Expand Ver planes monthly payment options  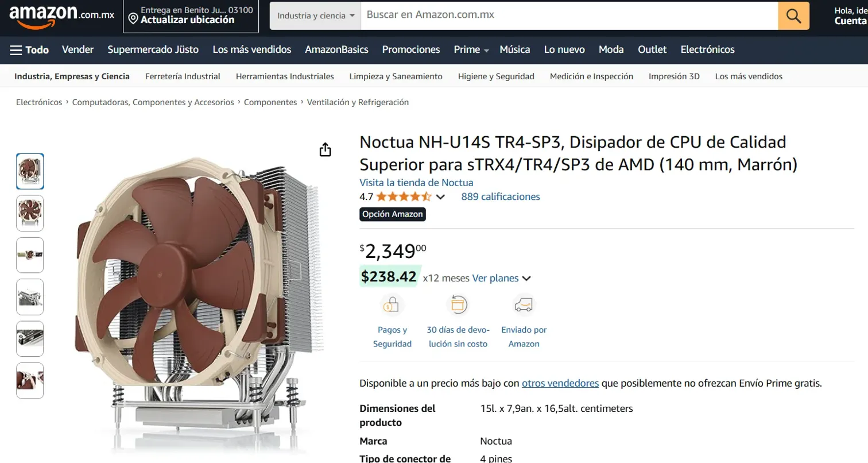pos(501,278)
